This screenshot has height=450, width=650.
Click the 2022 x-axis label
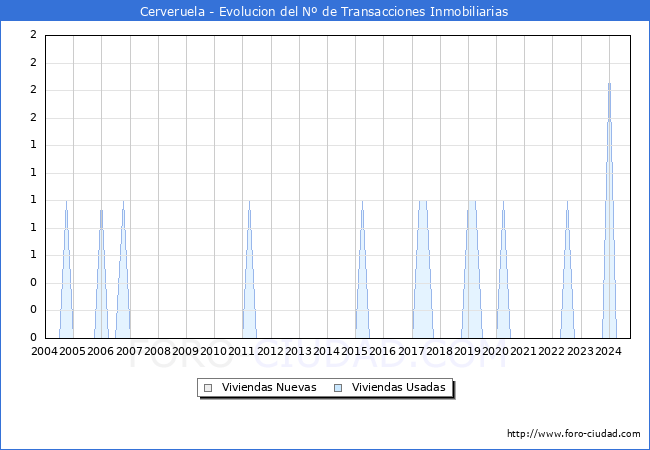pos(551,351)
